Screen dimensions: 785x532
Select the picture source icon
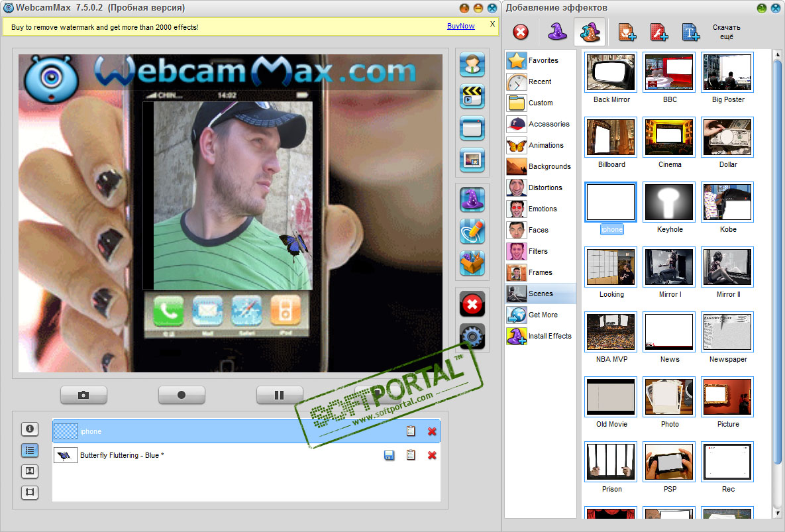[x=472, y=160]
